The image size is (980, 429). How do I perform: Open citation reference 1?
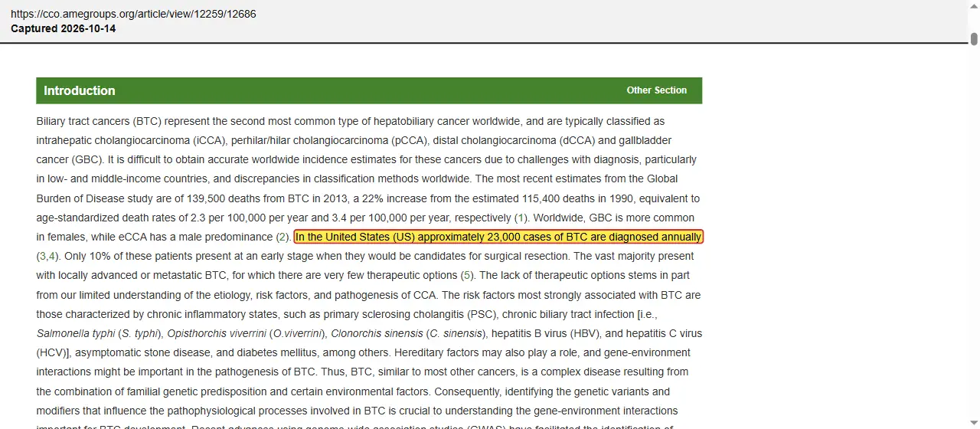coord(521,218)
